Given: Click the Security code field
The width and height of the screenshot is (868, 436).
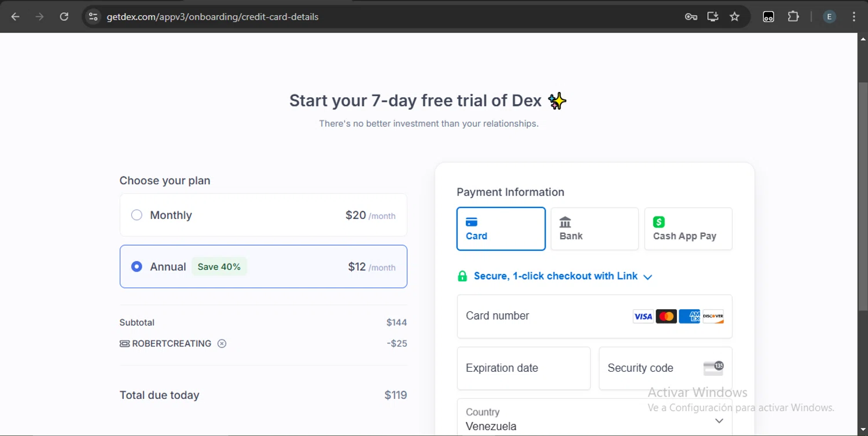Looking at the screenshot, I should pos(665,368).
